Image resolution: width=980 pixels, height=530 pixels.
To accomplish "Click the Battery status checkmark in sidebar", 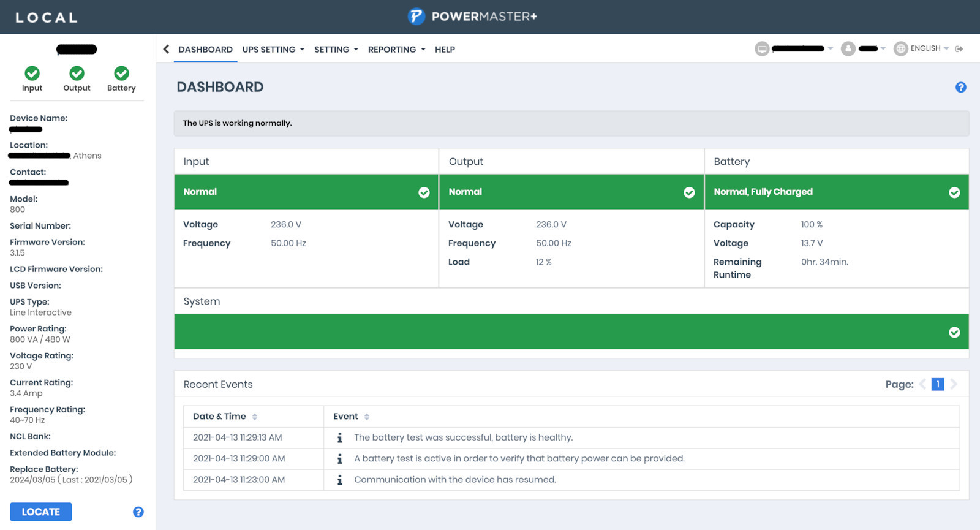I will coord(121,74).
